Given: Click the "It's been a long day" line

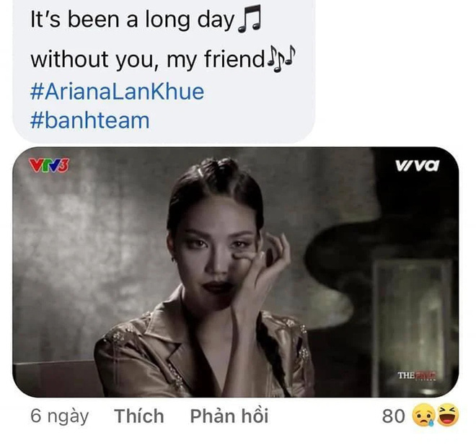Looking at the screenshot, I should click(133, 19).
